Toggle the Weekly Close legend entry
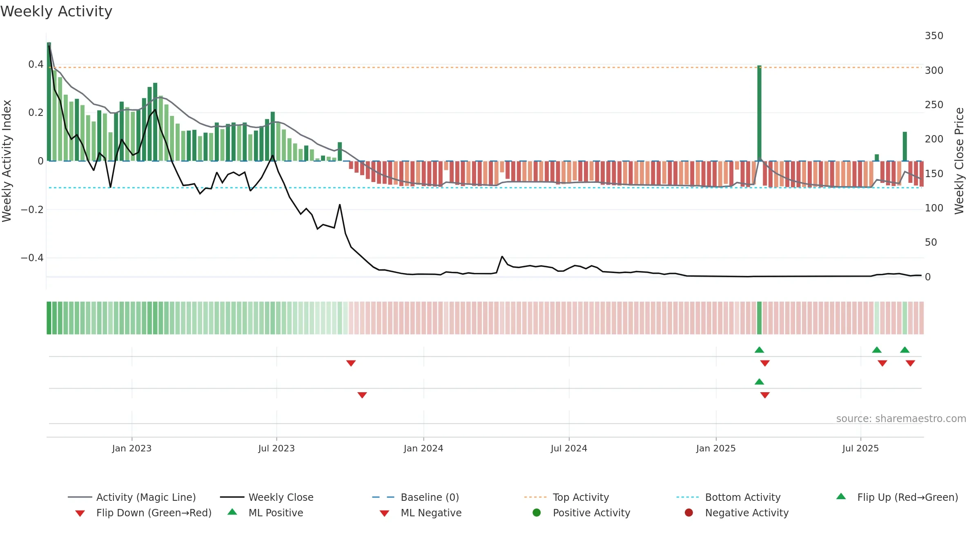This screenshot has height=551, width=980. pos(267,497)
